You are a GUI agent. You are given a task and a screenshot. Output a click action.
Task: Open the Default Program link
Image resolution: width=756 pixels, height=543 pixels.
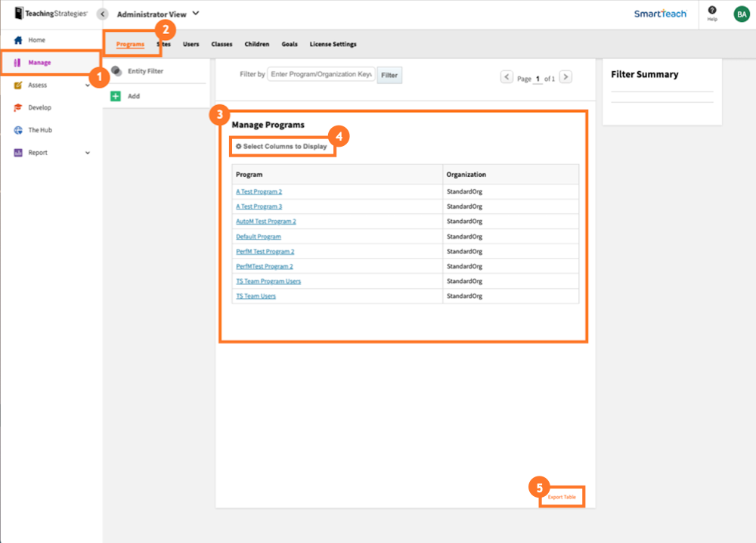[x=259, y=236]
